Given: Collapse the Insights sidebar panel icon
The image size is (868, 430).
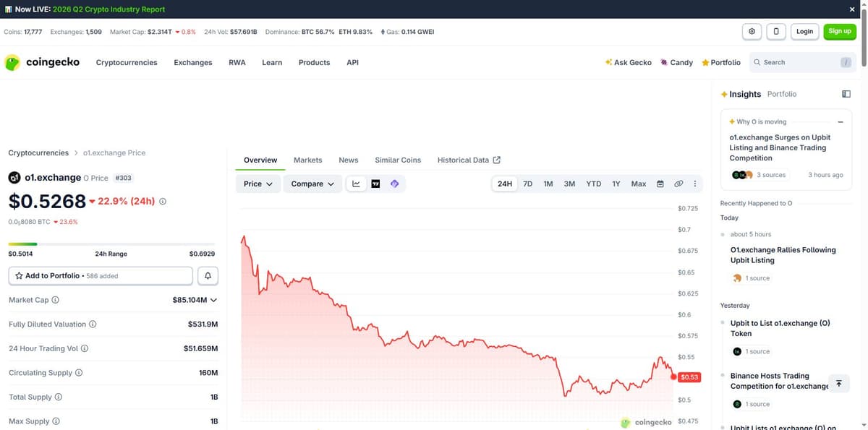Looking at the screenshot, I should 846,94.
